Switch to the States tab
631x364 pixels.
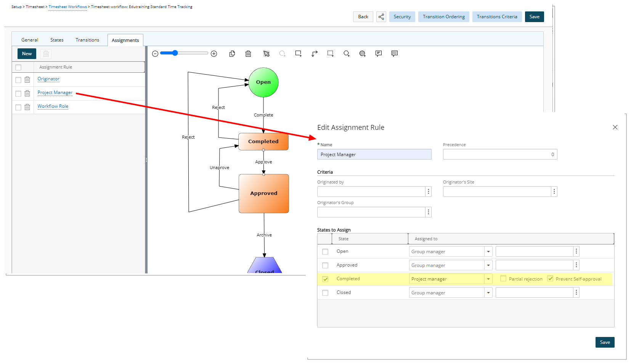(x=57, y=40)
